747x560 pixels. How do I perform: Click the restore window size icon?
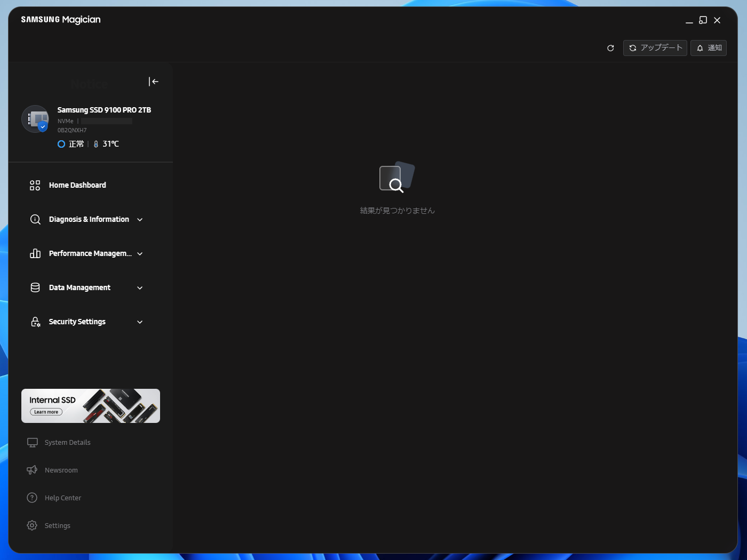tap(703, 20)
